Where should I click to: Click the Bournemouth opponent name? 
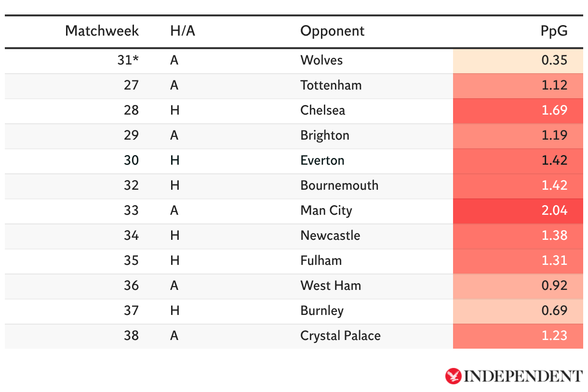(x=339, y=185)
